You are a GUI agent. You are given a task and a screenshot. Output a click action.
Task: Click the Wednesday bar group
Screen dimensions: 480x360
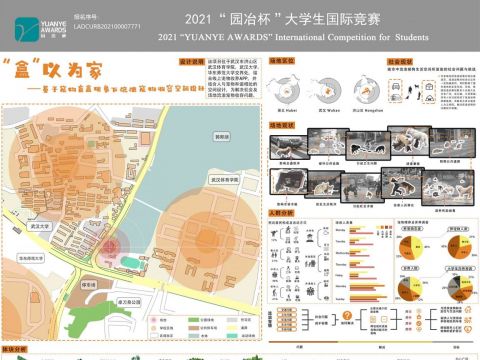(x=361, y=253)
